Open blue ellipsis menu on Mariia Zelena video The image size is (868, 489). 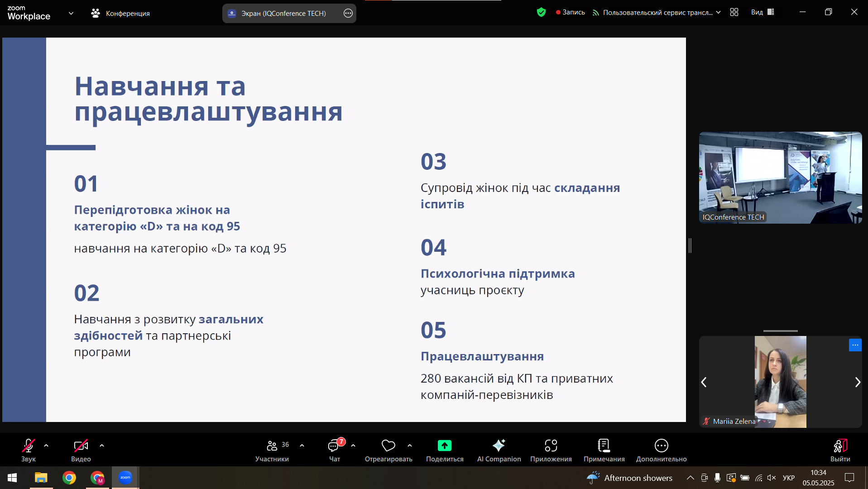pos(855,345)
